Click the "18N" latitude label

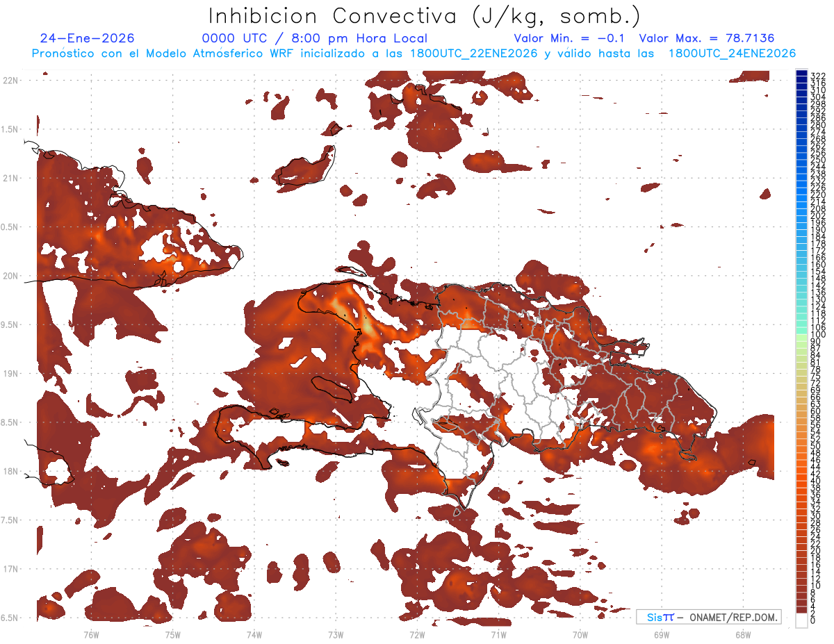(10, 471)
